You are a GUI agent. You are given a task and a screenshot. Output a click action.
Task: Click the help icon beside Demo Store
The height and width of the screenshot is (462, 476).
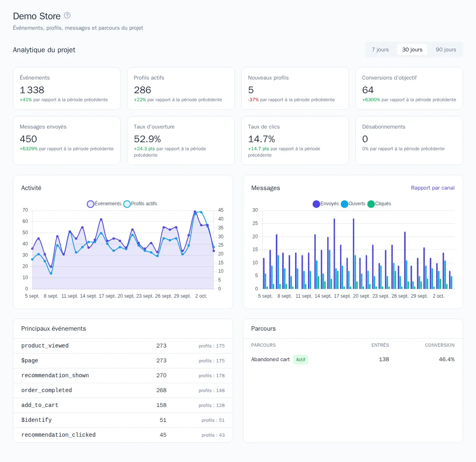67,16
